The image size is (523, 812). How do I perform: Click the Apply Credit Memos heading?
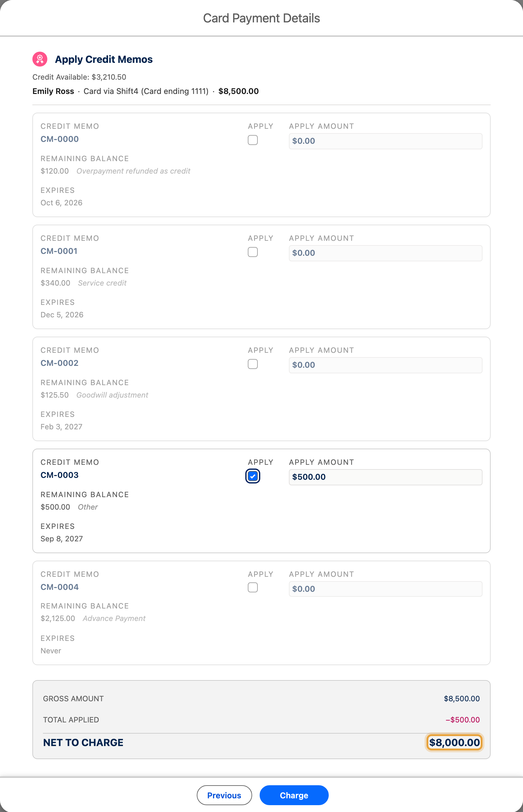click(104, 59)
